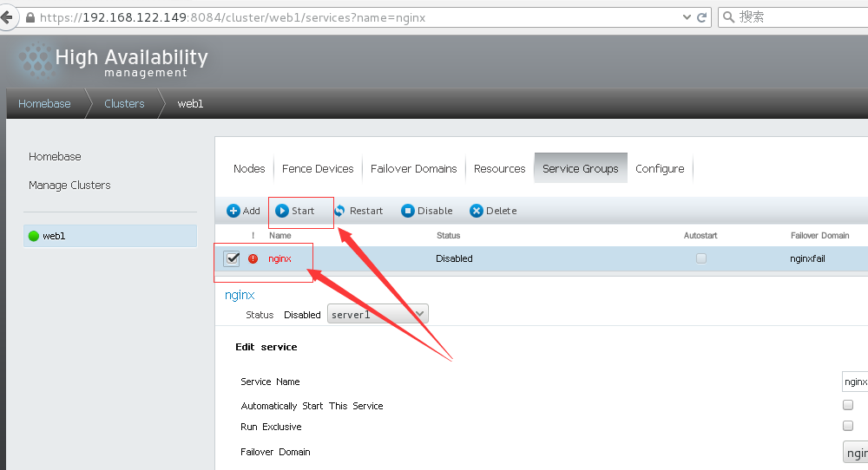This screenshot has width=868, height=470.
Task: Click the browser back arrow button
Action: click(4, 17)
